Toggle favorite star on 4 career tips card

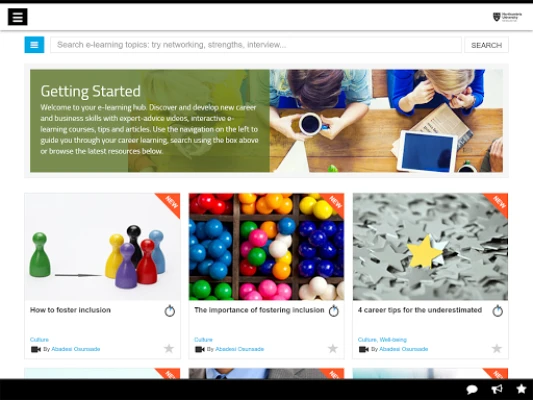pos(497,348)
